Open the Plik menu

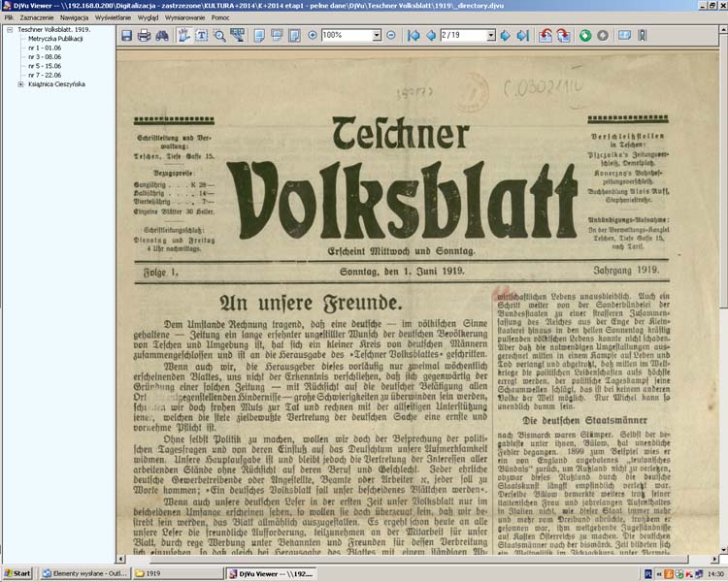tap(9, 17)
